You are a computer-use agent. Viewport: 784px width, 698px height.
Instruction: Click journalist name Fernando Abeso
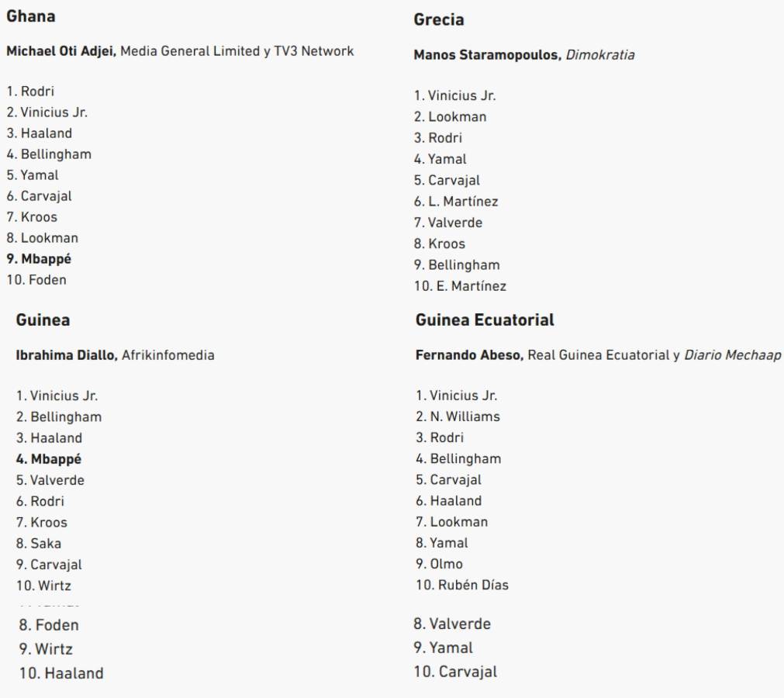[469, 355]
